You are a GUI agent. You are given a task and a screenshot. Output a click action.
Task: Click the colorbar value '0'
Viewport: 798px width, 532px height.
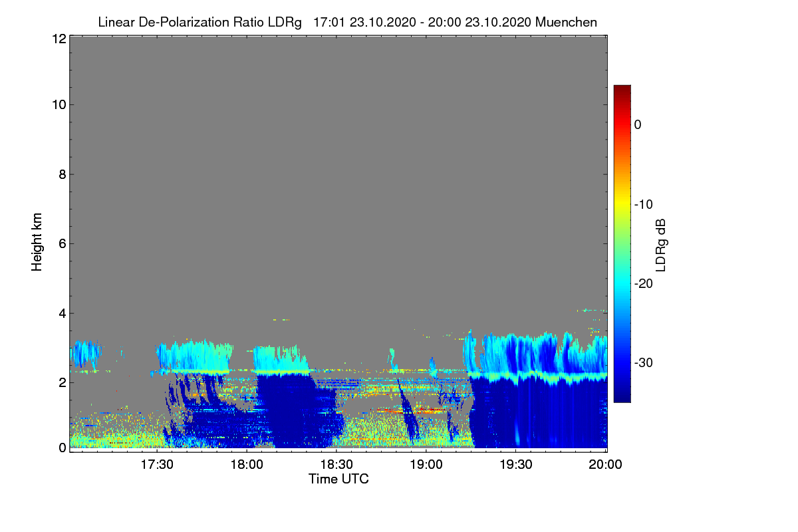point(638,124)
